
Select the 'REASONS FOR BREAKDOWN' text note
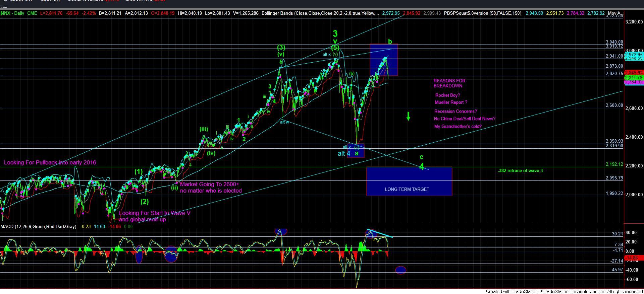[449, 83]
